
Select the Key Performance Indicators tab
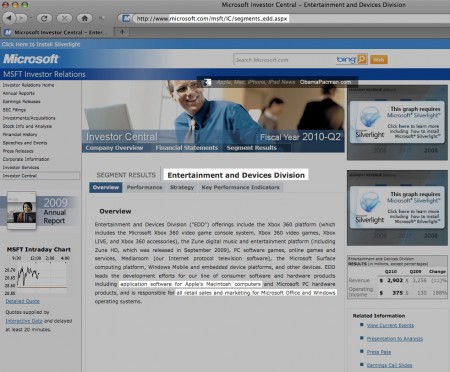tap(240, 187)
